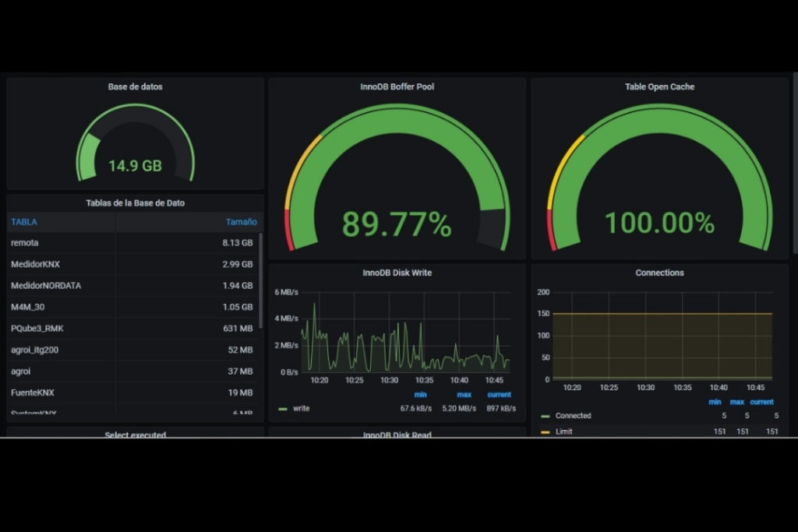Sort the disk write legend by max
Image resolution: width=798 pixels, height=532 pixels.
point(464,395)
